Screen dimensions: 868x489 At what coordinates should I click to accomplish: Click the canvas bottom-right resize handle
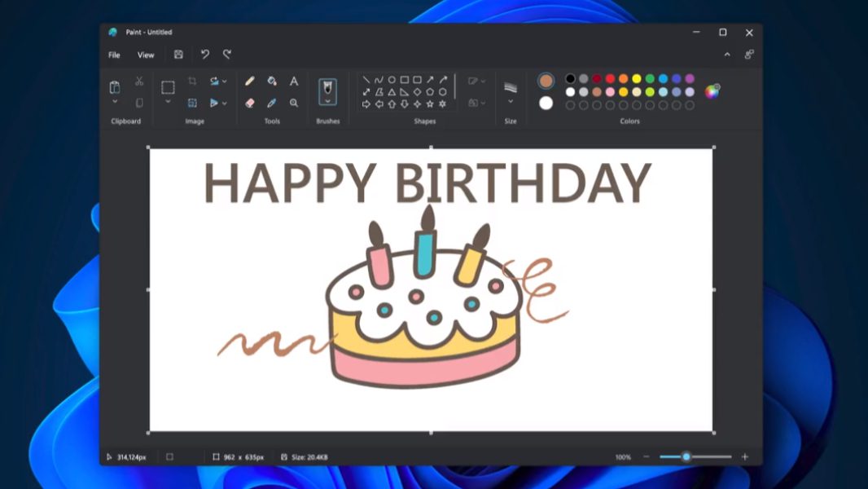714,433
